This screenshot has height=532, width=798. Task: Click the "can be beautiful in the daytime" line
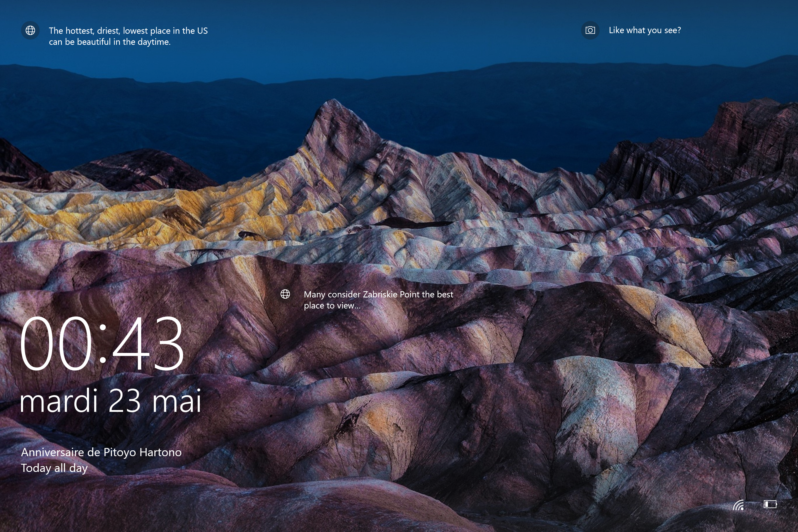click(x=109, y=42)
